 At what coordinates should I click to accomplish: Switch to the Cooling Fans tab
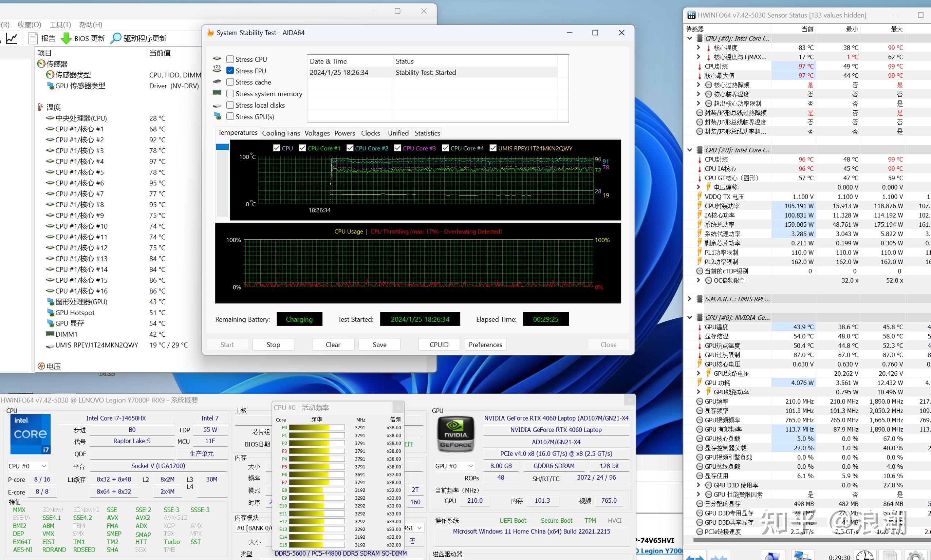pos(281,133)
